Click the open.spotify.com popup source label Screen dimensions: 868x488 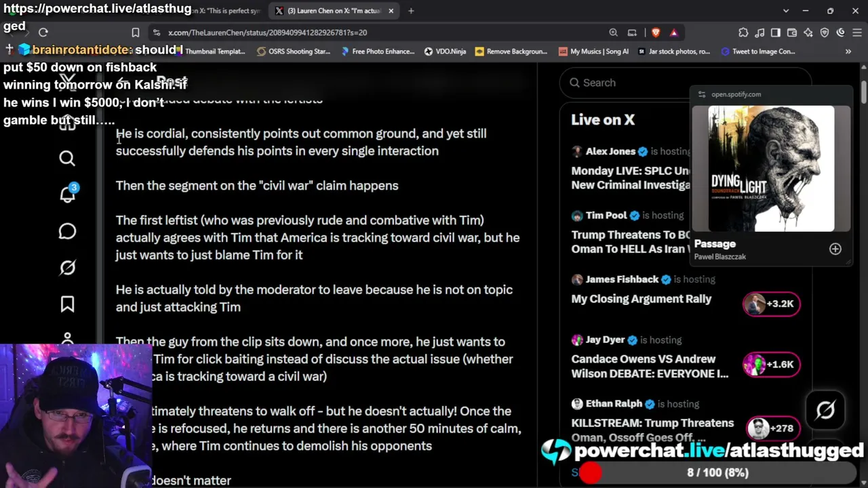pyautogui.click(x=736, y=94)
